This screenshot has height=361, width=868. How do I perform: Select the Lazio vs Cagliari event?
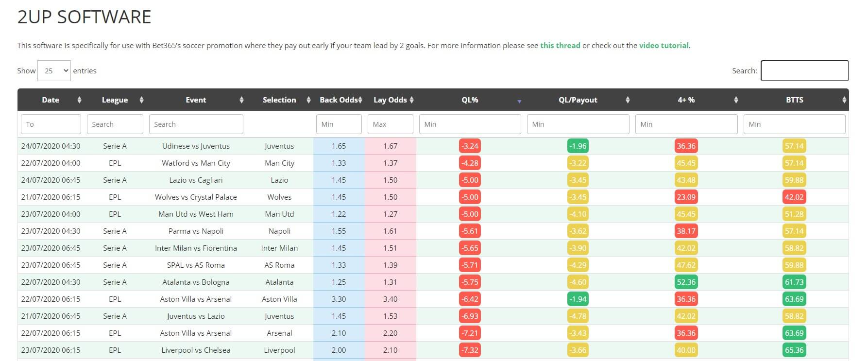[196, 180]
